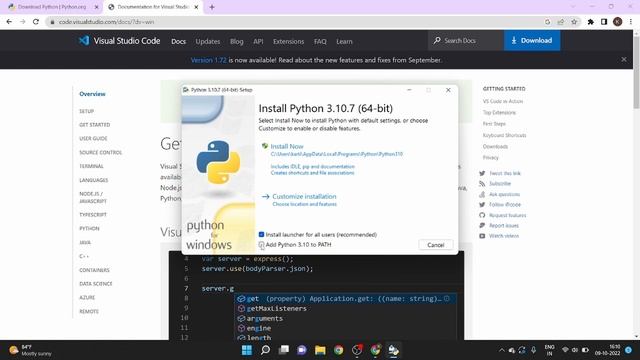Choose Customize installation option

coord(304,196)
